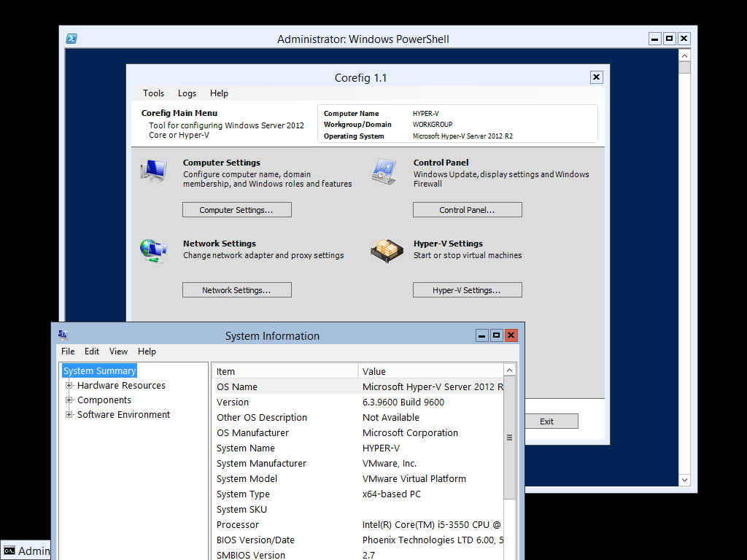
Task: Select the Software Environment tree item
Action: pyautogui.click(x=124, y=414)
